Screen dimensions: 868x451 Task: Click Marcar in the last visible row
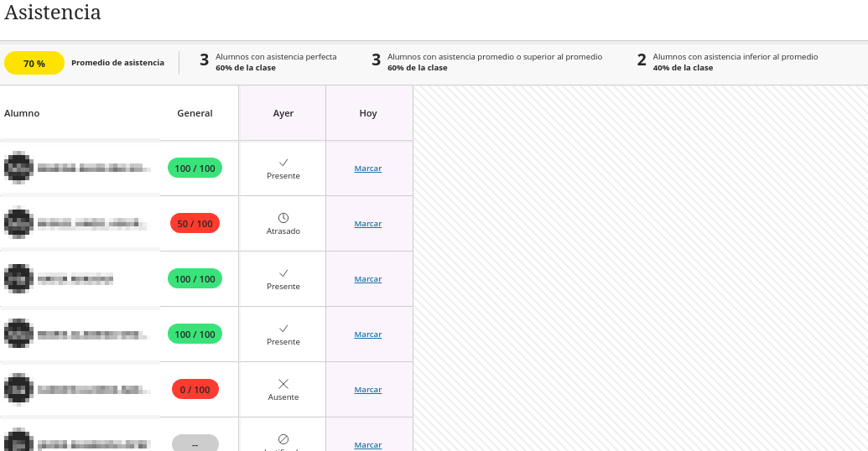(x=368, y=444)
